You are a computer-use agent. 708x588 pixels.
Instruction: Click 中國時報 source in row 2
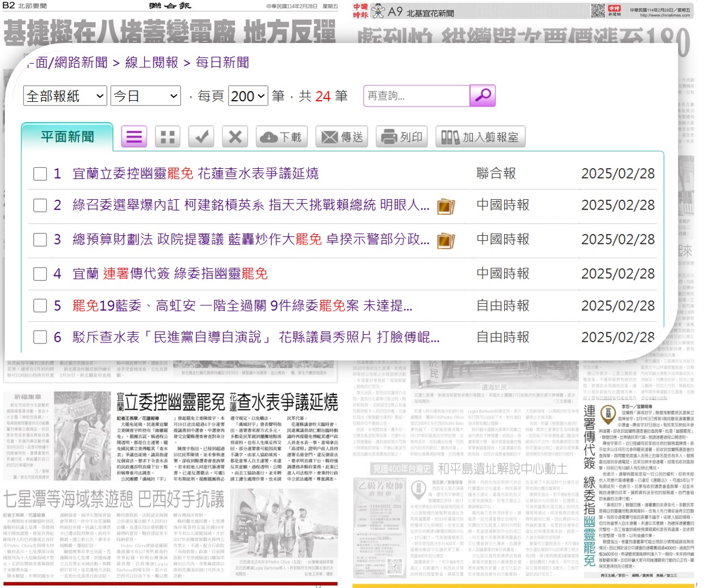503,205
